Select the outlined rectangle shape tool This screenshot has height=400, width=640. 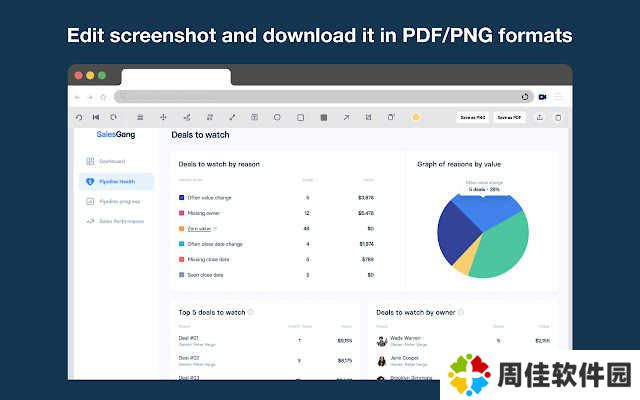click(x=300, y=117)
